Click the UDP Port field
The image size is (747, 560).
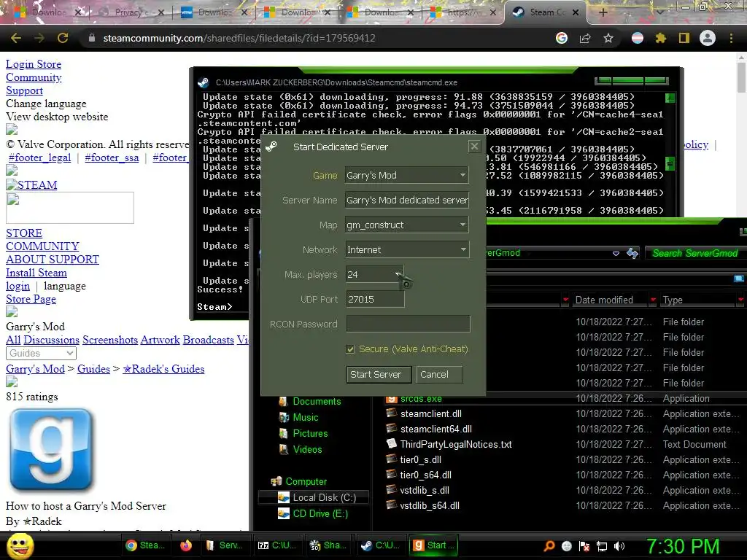(375, 299)
